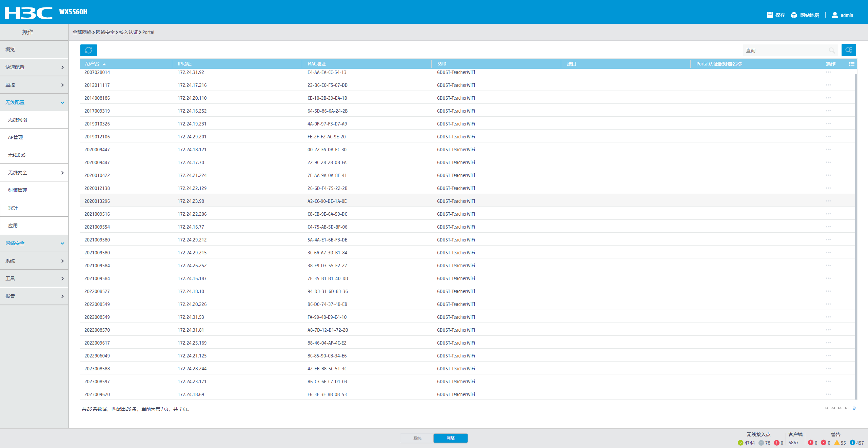Click the search magnifier icon

[832, 51]
